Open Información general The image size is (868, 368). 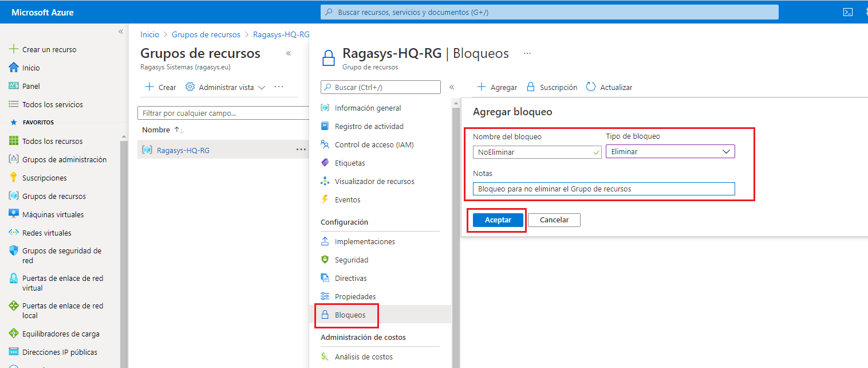[361, 108]
